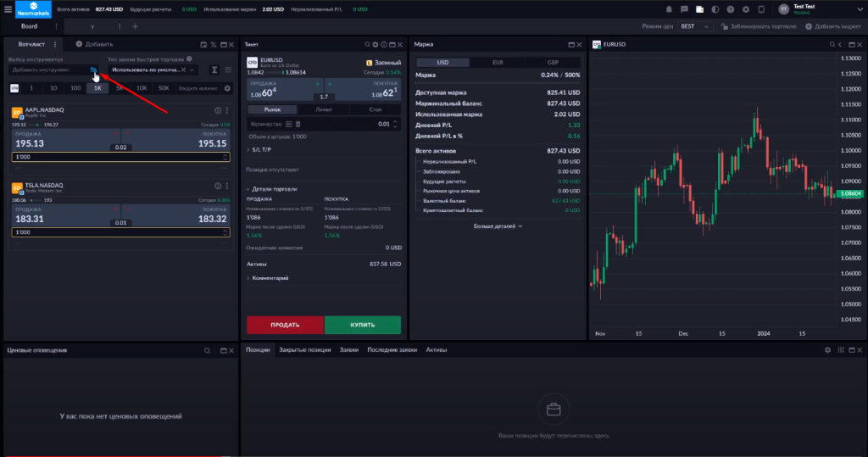The width and height of the screenshot is (868, 457).
Task: Click the Введите количество input field
Action: pyautogui.click(x=198, y=88)
